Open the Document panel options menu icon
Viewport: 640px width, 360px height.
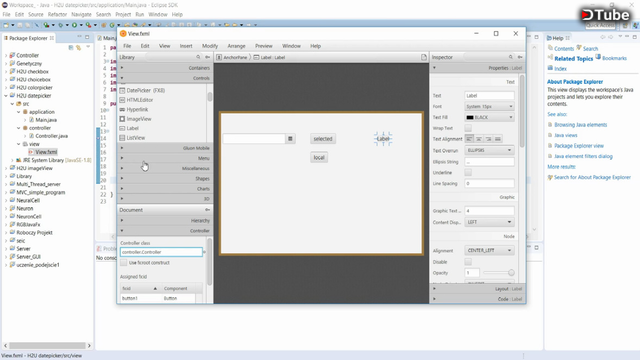(x=207, y=210)
